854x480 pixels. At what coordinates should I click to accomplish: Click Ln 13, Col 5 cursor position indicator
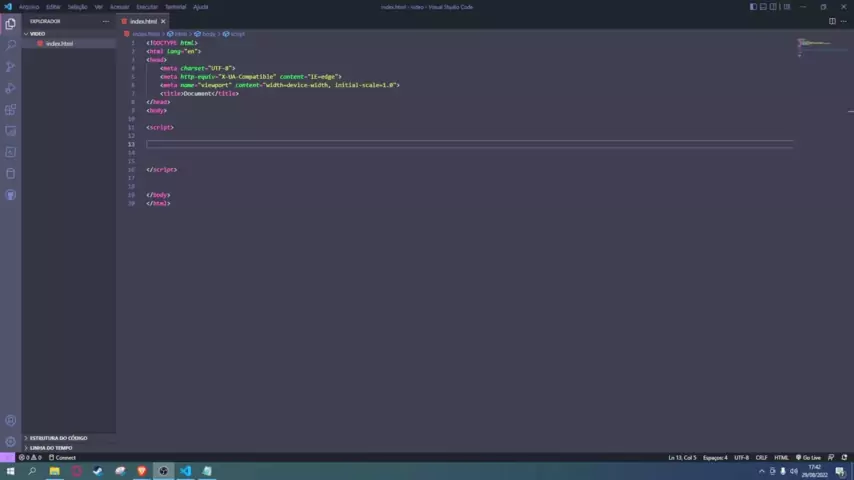point(682,458)
